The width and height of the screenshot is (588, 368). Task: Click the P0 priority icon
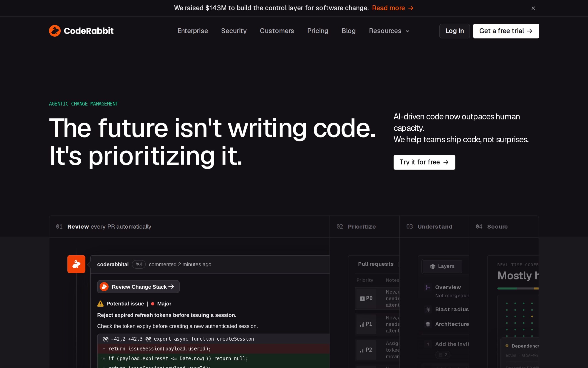coord(362,299)
